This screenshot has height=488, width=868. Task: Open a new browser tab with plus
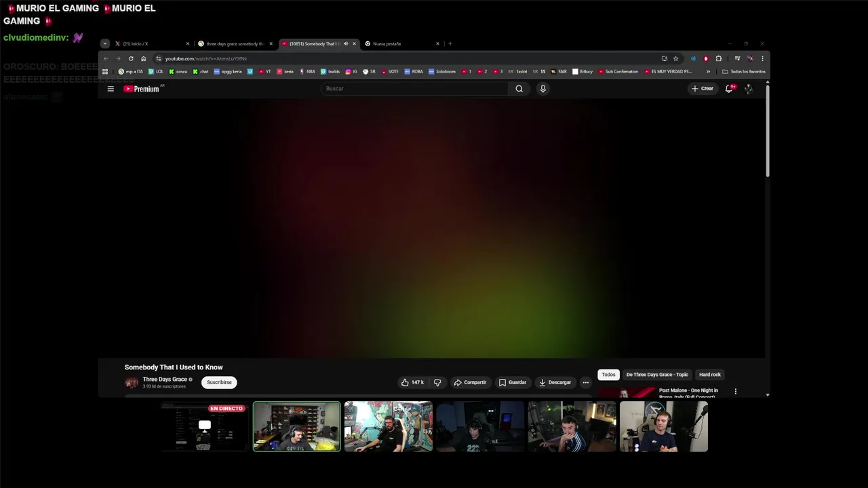pos(450,44)
